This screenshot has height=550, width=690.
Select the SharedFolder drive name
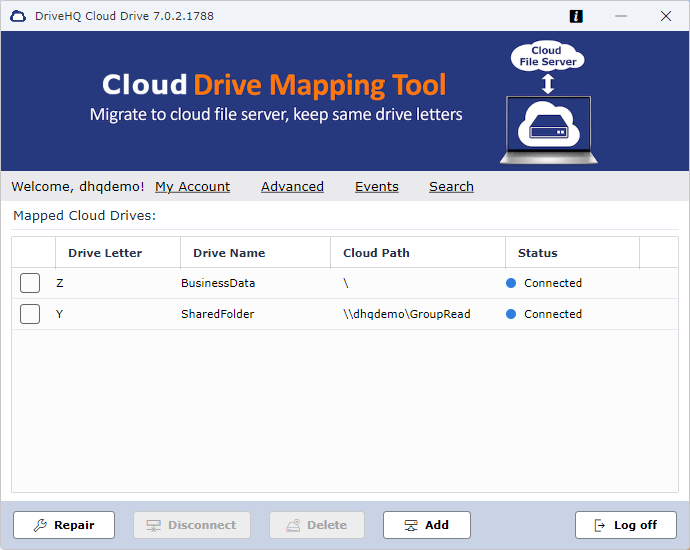pos(217,314)
